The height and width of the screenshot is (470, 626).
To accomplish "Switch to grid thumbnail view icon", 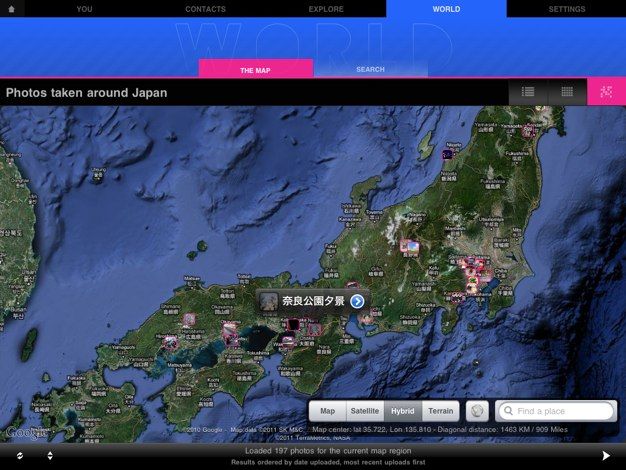I will [567, 92].
